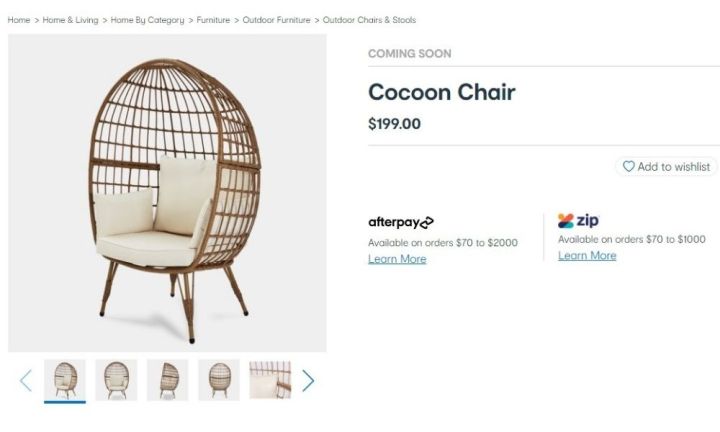The height and width of the screenshot is (432, 720).
Task: Open the Home breadcrumb link
Action: point(19,20)
